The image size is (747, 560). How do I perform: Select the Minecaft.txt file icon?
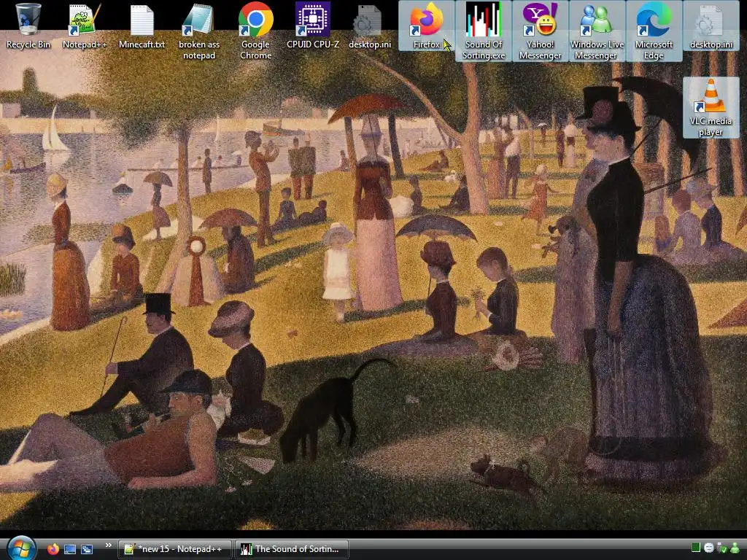(142, 26)
